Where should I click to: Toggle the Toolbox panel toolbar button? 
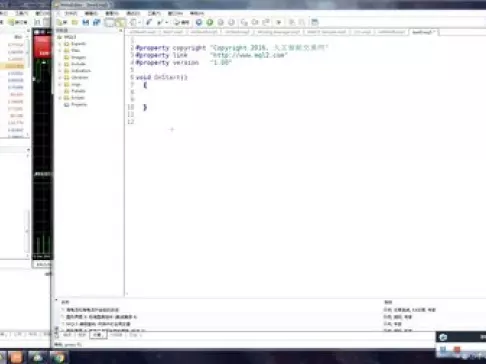120,22
